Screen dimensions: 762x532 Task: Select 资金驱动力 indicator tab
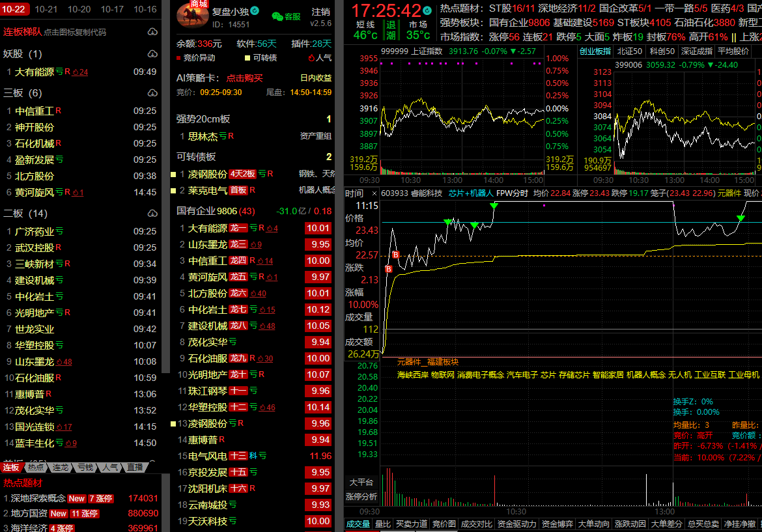coord(516,524)
